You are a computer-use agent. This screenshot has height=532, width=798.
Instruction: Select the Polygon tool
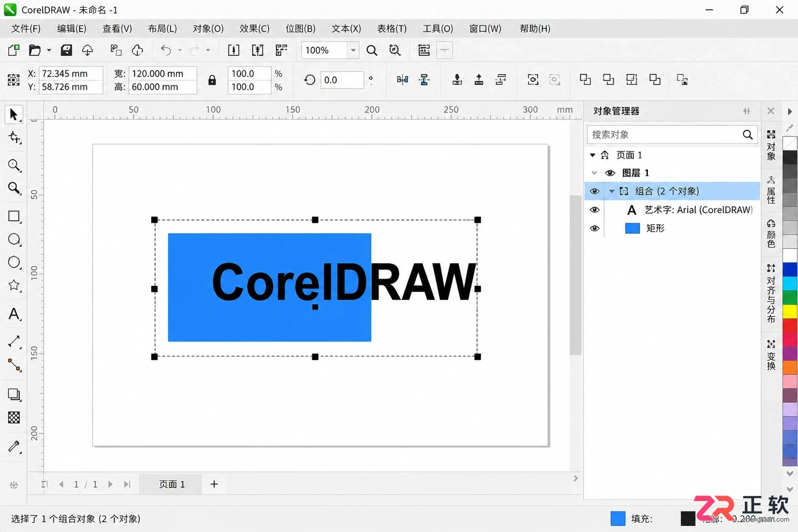14,262
